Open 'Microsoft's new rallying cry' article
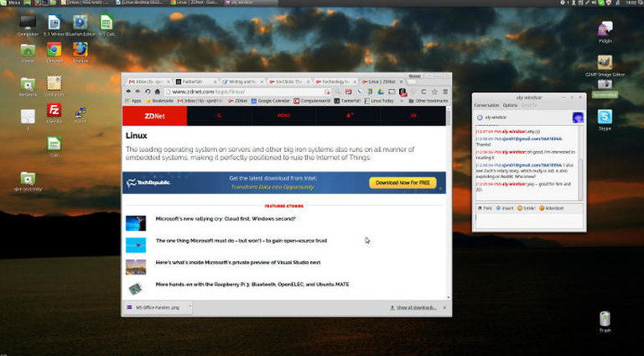 [226, 218]
